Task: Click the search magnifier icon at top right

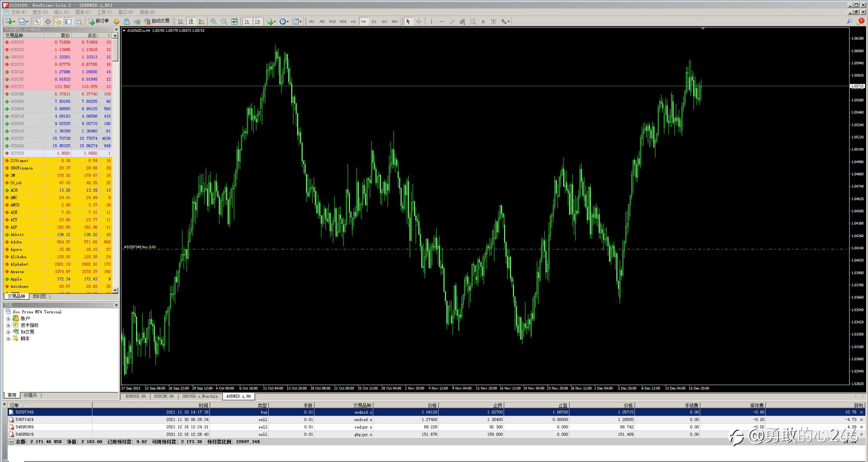Action: [x=849, y=21]
